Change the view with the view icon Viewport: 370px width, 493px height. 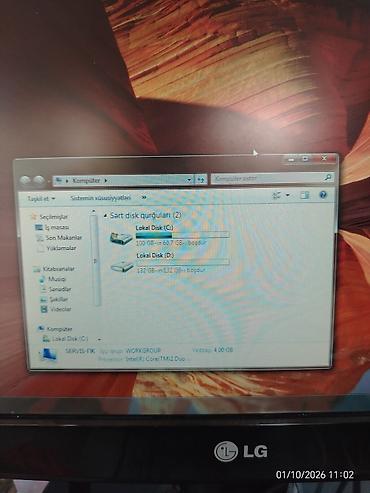(277, 195)
